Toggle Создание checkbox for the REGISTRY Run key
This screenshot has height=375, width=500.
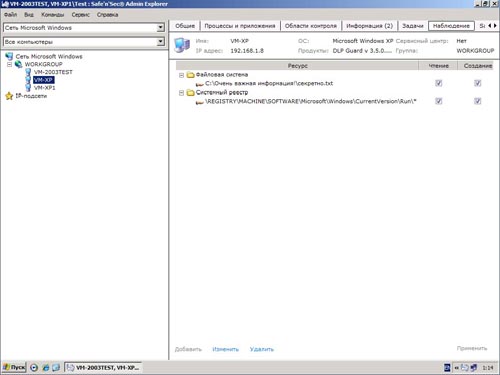point(478,101)
